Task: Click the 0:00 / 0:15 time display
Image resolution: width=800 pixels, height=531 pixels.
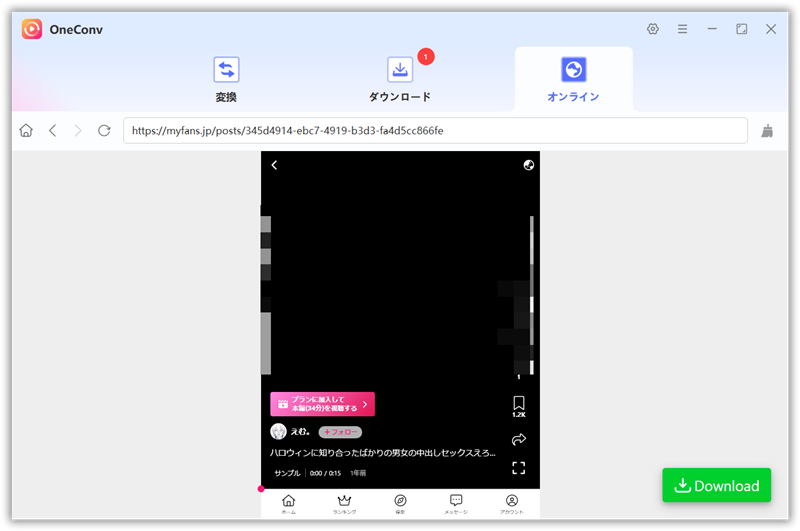Action: click(325, 473)
